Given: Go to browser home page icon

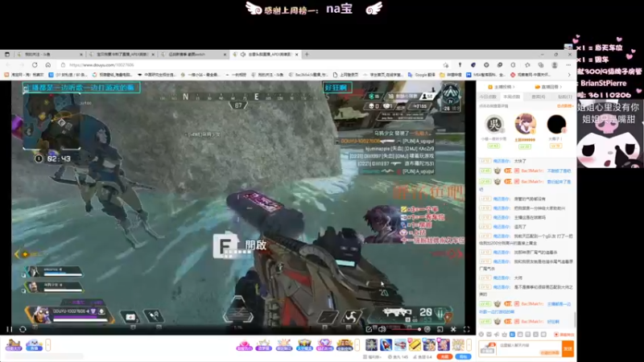Looking at the screenshot, I should tap(48, 65).
